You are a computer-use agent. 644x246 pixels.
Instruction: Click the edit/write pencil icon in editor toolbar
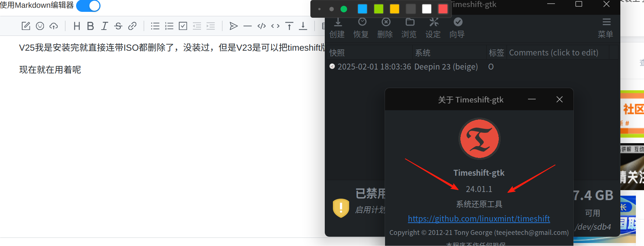[x=26, y=26]
